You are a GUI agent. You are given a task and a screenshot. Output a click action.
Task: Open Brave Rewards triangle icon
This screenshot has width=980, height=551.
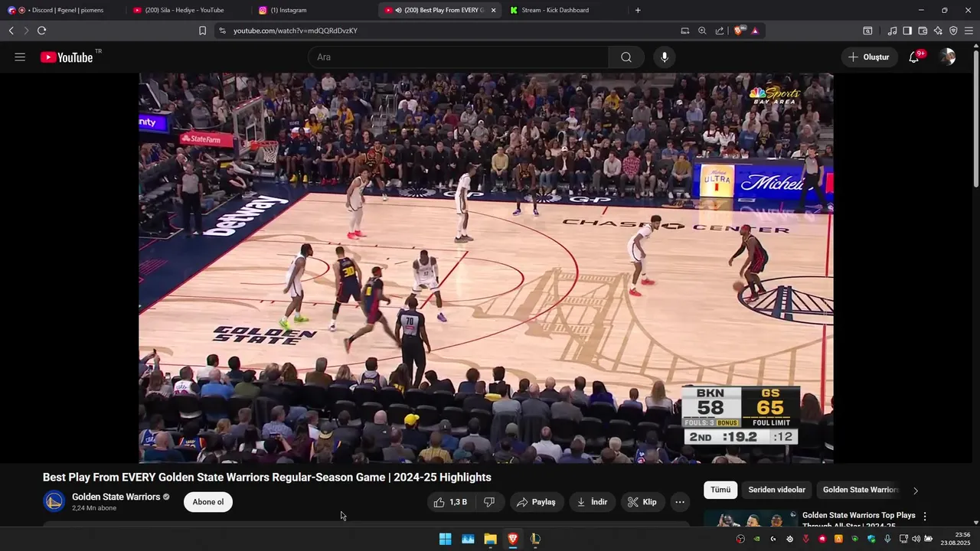point(755,31)
